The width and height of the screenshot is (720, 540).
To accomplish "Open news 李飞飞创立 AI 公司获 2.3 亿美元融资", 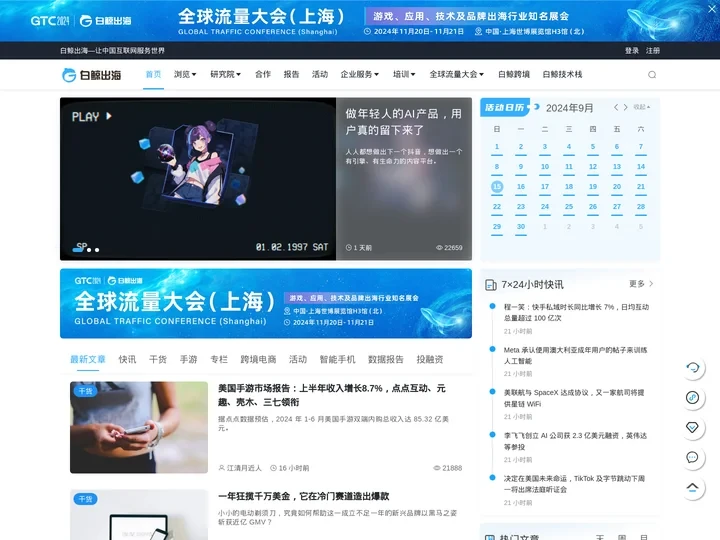I will coord(575,441).
